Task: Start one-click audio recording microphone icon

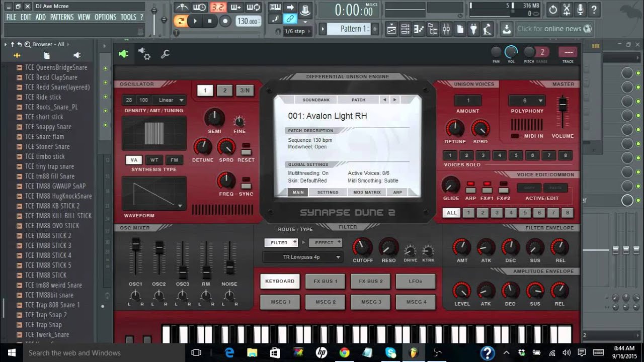Action: tap(580, 10)
